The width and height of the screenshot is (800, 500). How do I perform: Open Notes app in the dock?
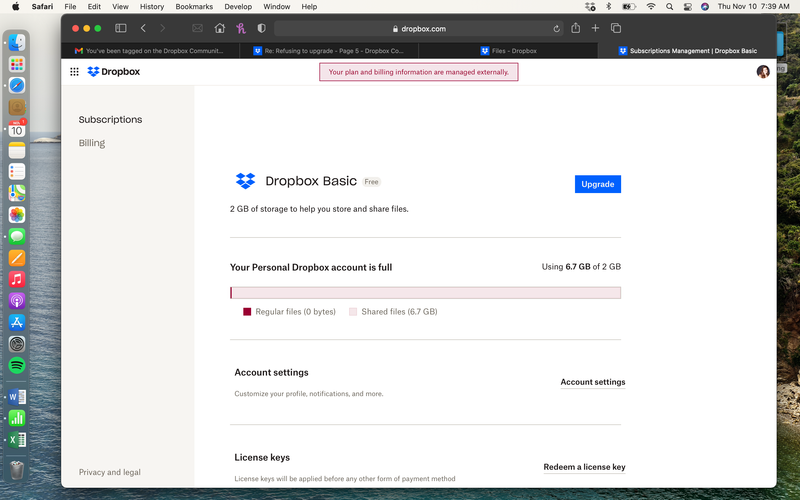(x=17, y=151)
